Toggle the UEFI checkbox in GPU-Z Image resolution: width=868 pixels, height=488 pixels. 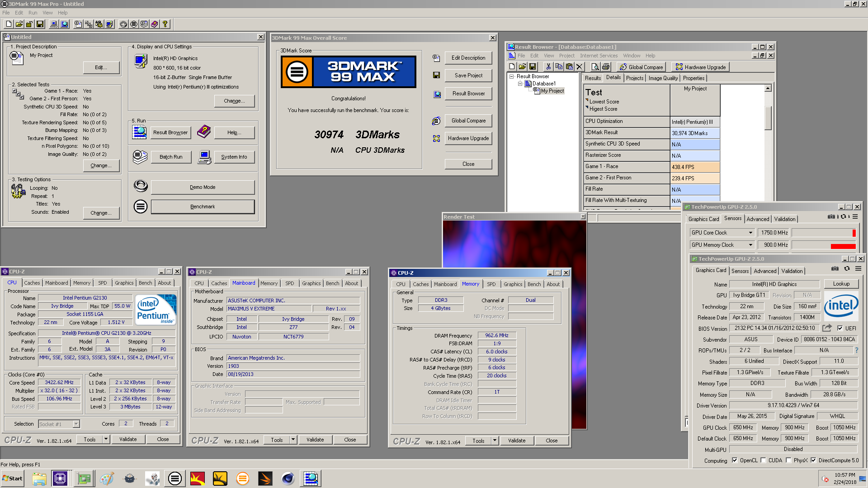click(x=840, y=328)
